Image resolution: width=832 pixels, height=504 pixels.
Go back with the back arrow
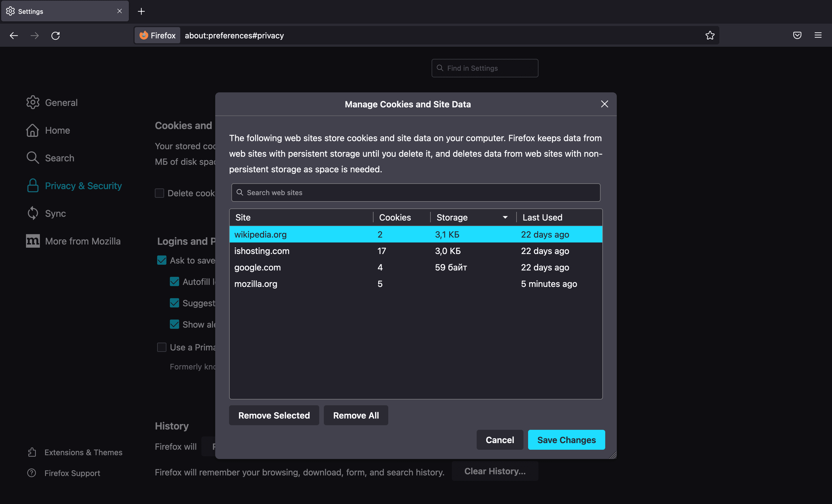[14, 36]
